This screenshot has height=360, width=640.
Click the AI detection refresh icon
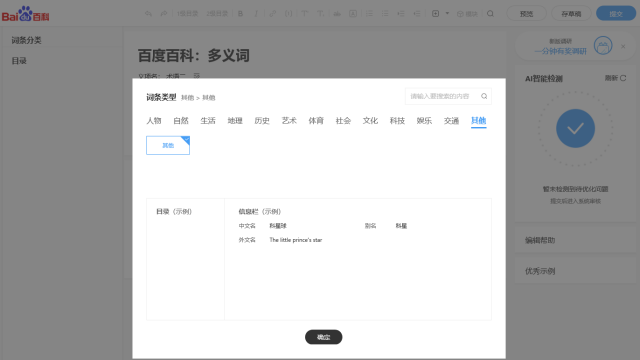pyautogui.click(x=623, y=78)
